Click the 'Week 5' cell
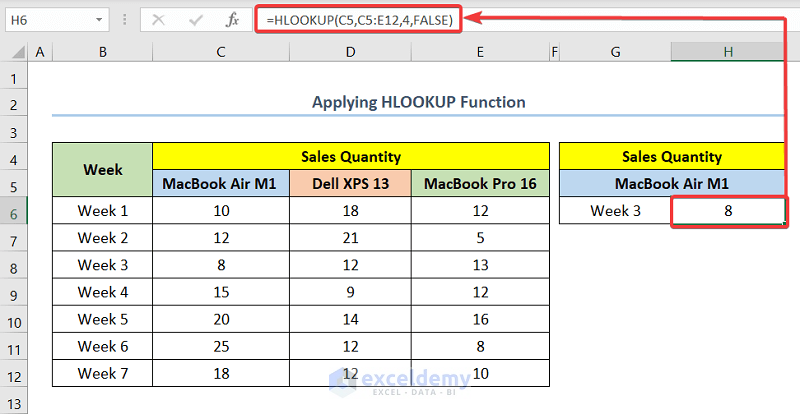This screenshot has width=800, height=414. pos(103,319)
